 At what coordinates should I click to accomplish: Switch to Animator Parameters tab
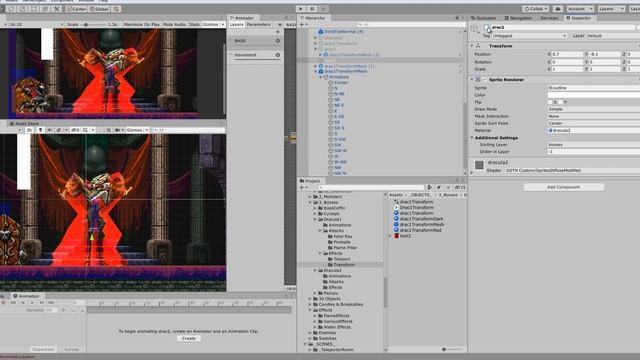point(258,24)
